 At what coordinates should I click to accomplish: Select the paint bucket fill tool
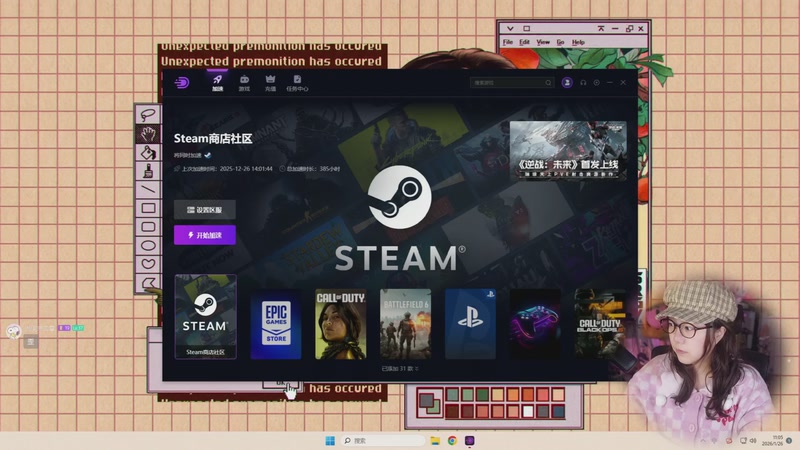tap(148, 153)
